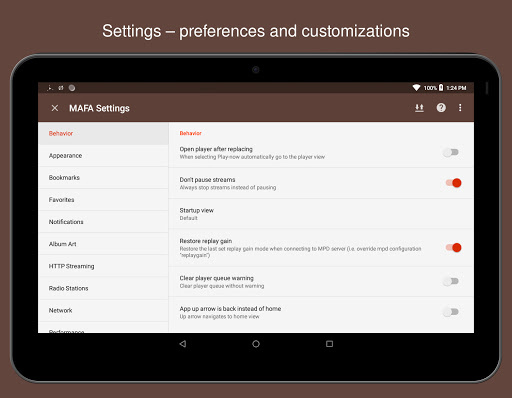Click the import/export settings icon
Screen dimensions: 512x398
(419, 108)
